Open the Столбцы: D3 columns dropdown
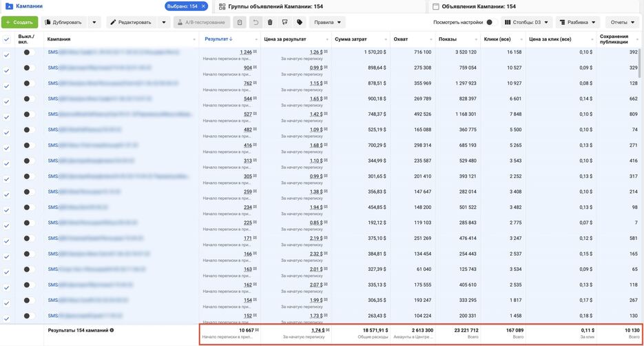The width and height of the screenshot is (644, 346). coord(526,22)
